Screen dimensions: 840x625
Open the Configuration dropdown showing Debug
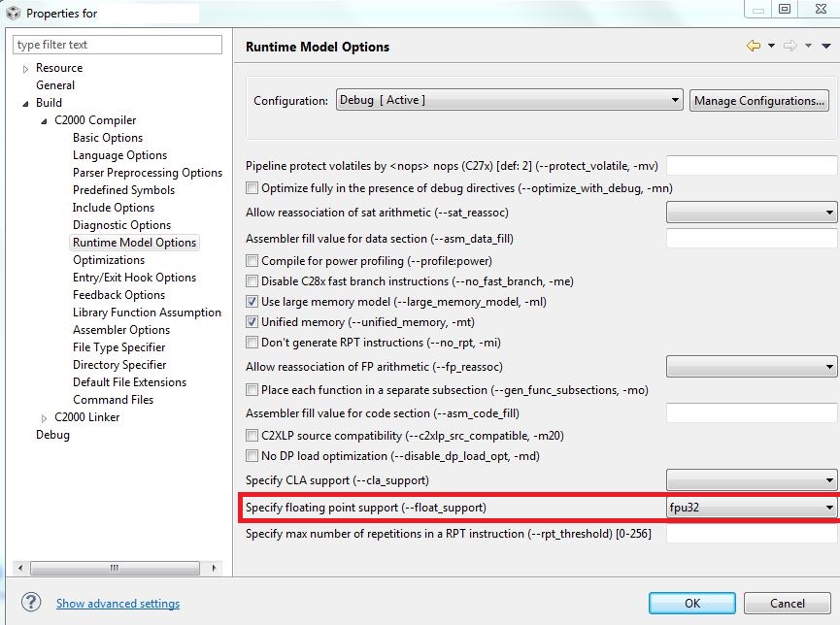coord(677,100)
